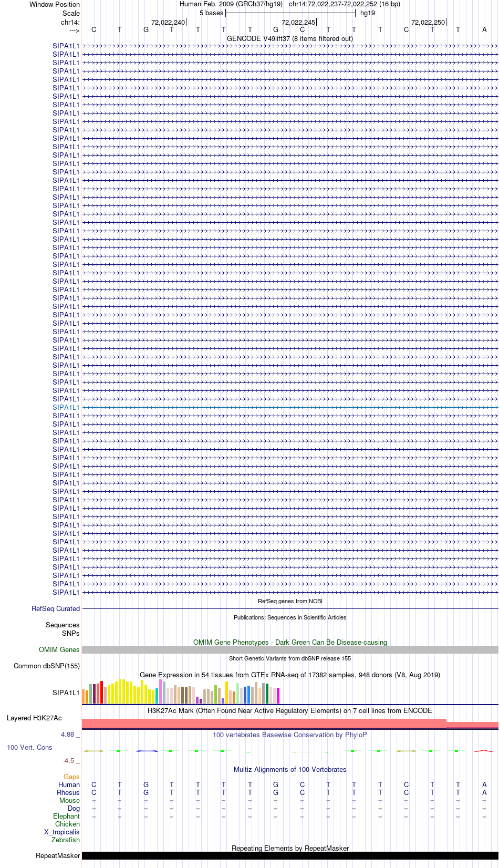This screenshot has height=868, width=499.
Task: Click the 'Layered H3K27Ac' track label
Action: (34, 718)
